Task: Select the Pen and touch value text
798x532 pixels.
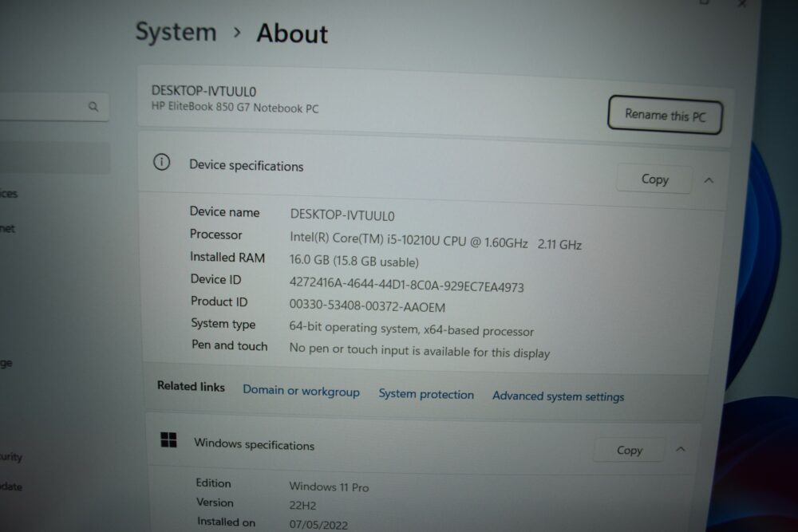Action: (x=420, y=351)
